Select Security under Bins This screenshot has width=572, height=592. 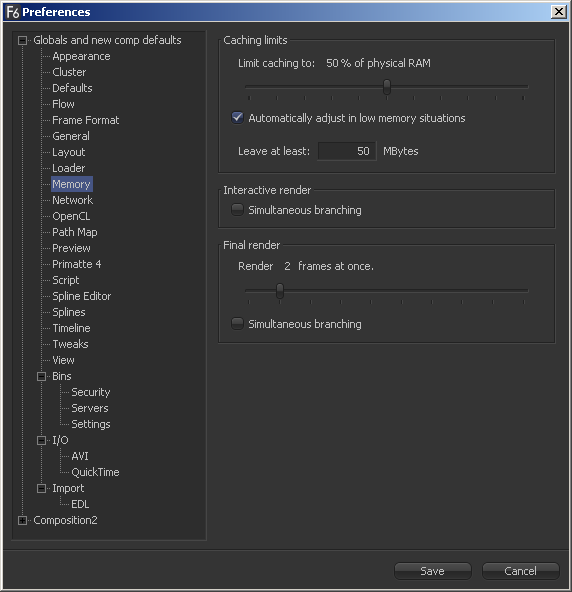tap(91, 392)
